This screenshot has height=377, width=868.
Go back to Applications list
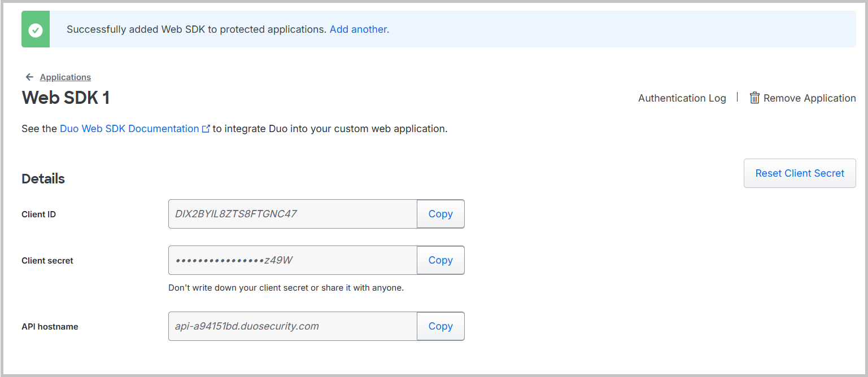(66, 77)
